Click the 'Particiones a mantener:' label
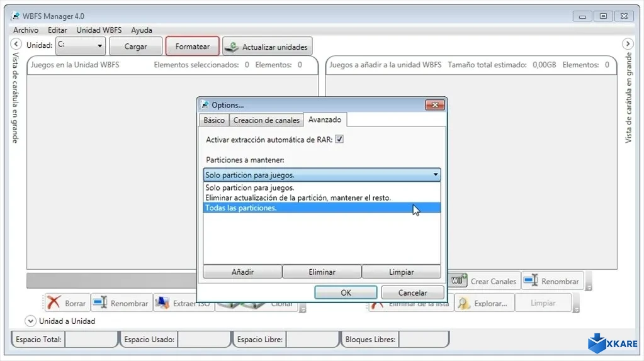This screenshot has height=361, width=644. pos(245,160)
